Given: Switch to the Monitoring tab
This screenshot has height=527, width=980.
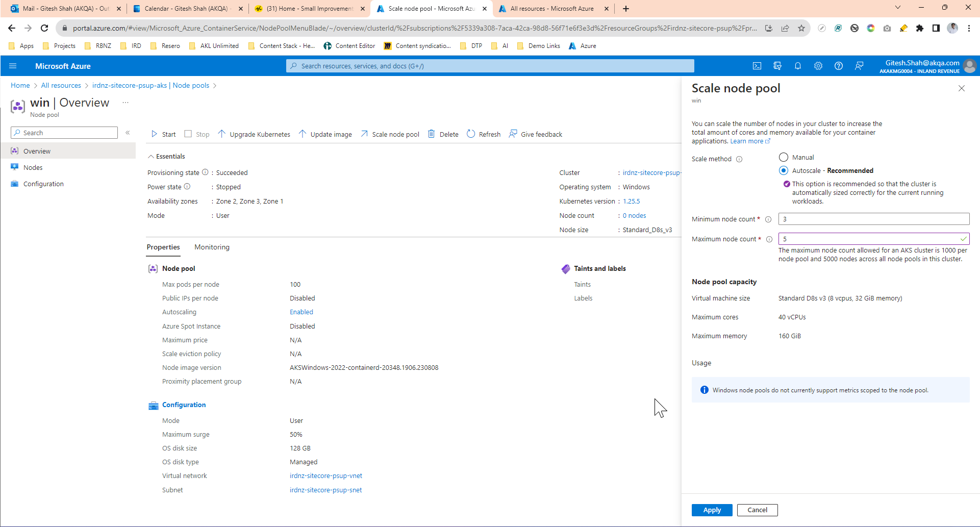Looking at the screenshot, I should tap(212, 247).
